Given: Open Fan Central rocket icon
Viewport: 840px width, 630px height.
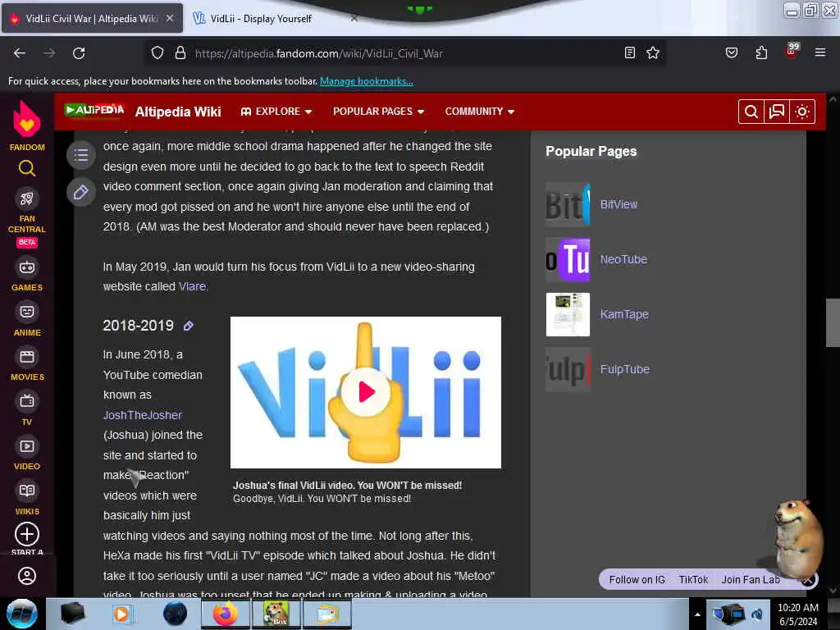Looking at the screenshot, I should click(27, 199).
